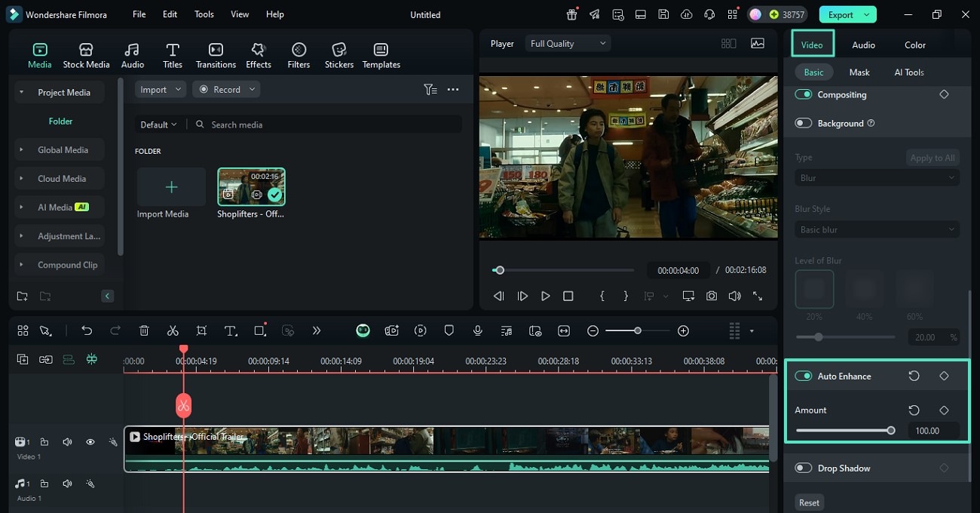
Task: Open the Transitions panel
Action: pyautogui.click(x=216, y=55)
